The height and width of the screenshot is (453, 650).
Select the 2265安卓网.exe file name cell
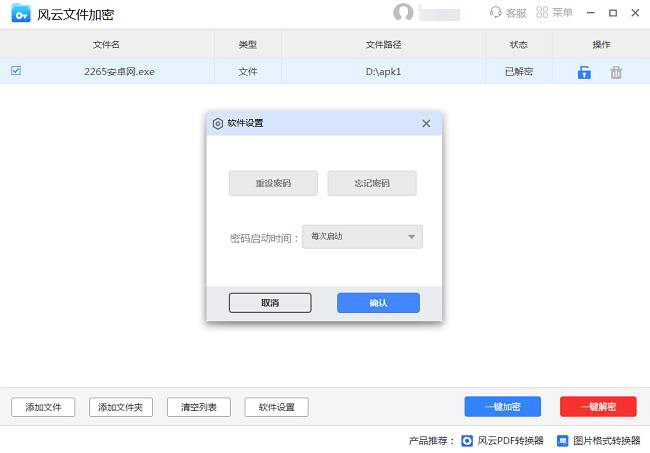(x=119, y=72)
